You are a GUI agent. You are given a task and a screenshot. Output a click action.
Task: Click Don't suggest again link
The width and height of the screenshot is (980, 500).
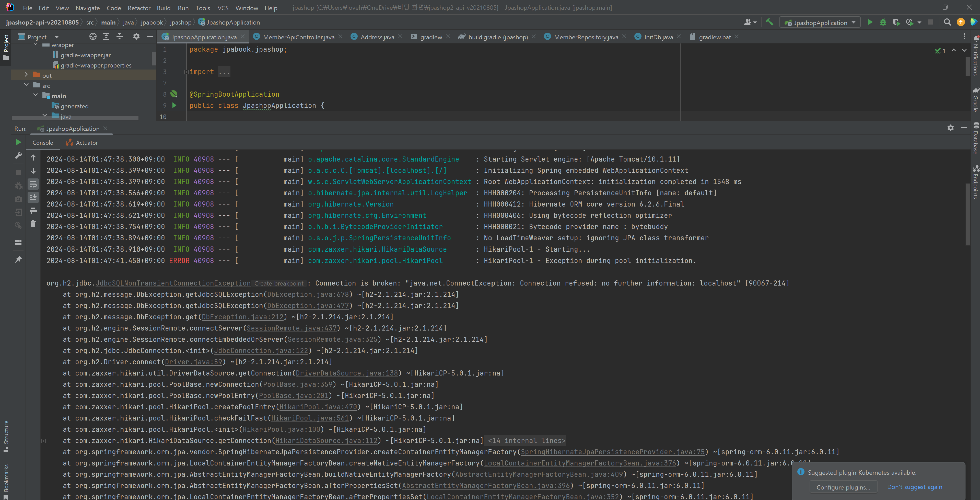pyautogui.click(x=914, y=487)
